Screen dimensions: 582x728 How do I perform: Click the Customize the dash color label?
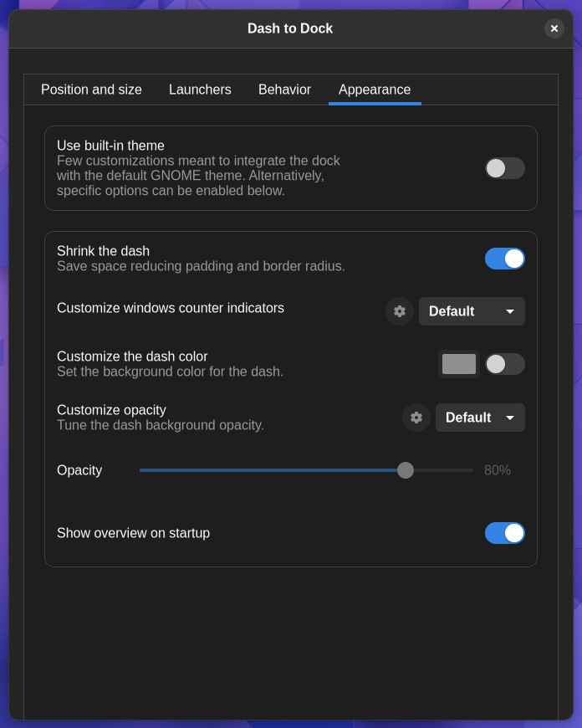pyautogui.click(x=132, y=356)
